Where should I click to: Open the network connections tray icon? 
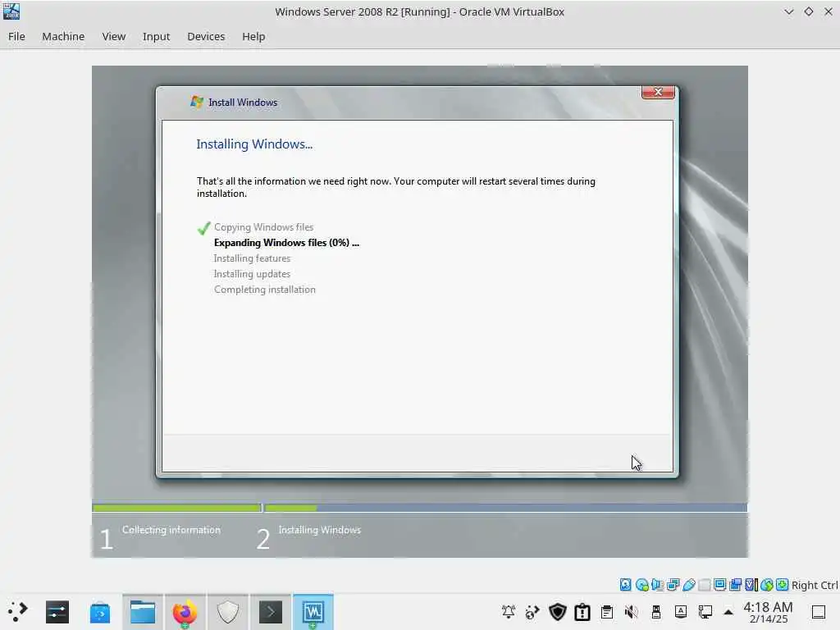(x=705, y=612)
